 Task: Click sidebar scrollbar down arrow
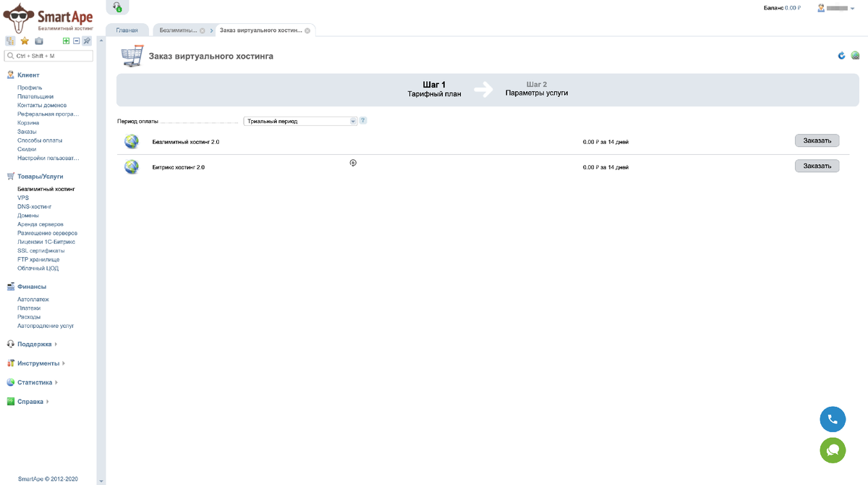[101, 481]
